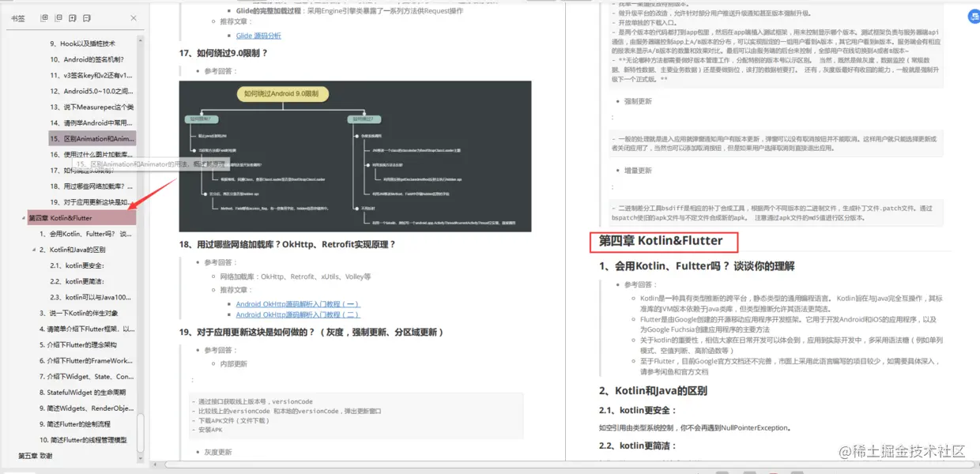Click heading 18、用过哪些网络加载库?OkHttp、Retrofit实现原理?
The height and width of the screenshot is (474, 980).
pos(288,245)
